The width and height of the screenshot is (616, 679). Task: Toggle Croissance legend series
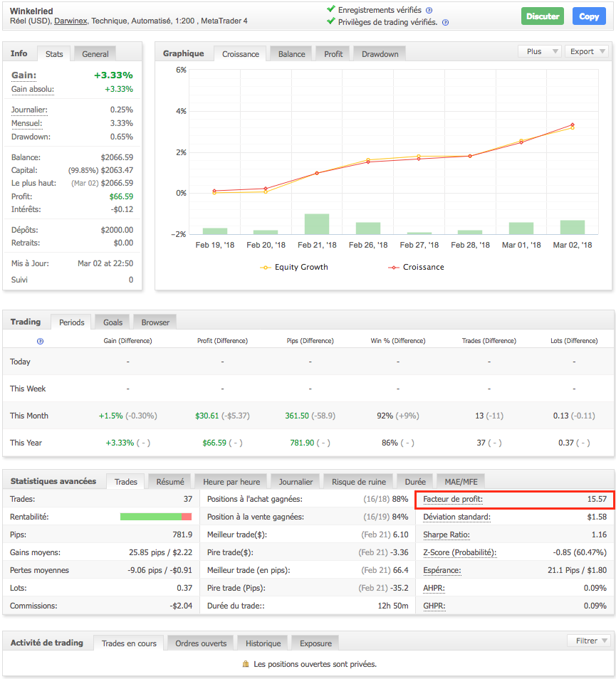(417, 267)
